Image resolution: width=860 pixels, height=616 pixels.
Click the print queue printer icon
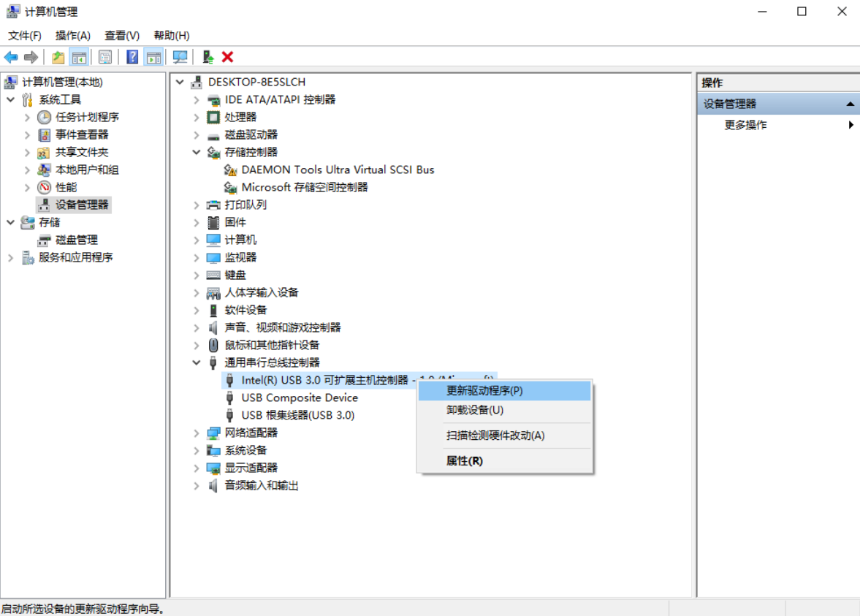pos(213,205)
